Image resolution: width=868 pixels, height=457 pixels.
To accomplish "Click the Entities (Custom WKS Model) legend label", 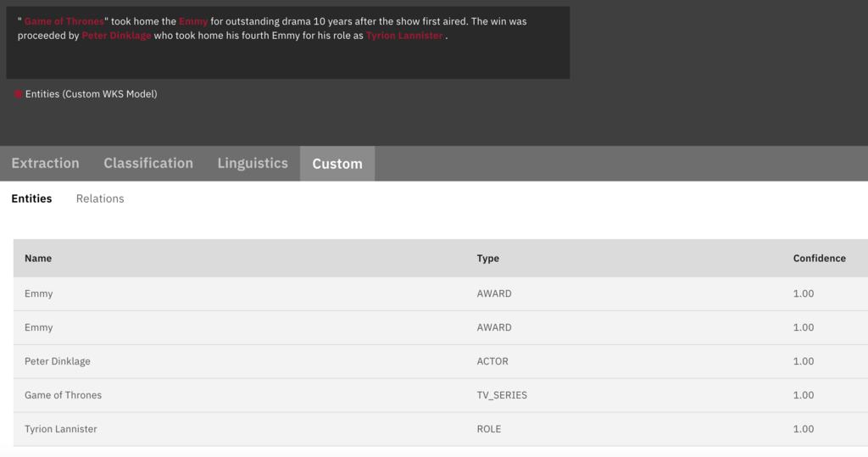I will (92, 94).
